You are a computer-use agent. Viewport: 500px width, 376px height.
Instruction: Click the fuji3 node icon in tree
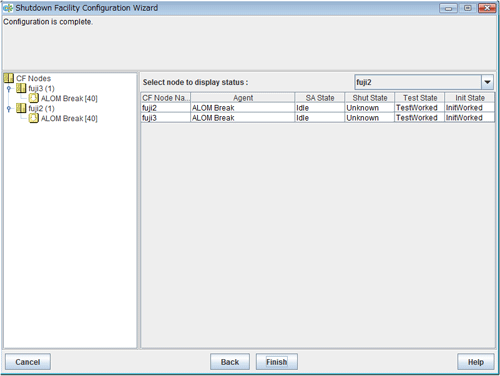coord(21,88)
